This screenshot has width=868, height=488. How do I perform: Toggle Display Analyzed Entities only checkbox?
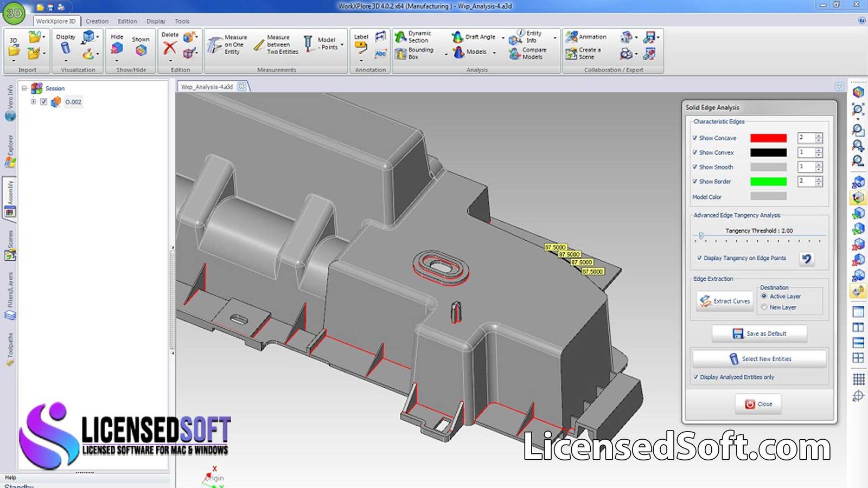click(696, 377)
